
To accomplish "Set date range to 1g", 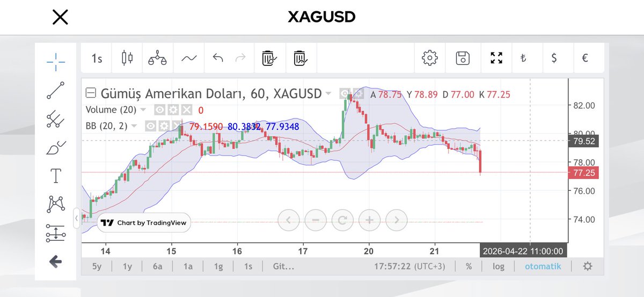I will point(218,266).
